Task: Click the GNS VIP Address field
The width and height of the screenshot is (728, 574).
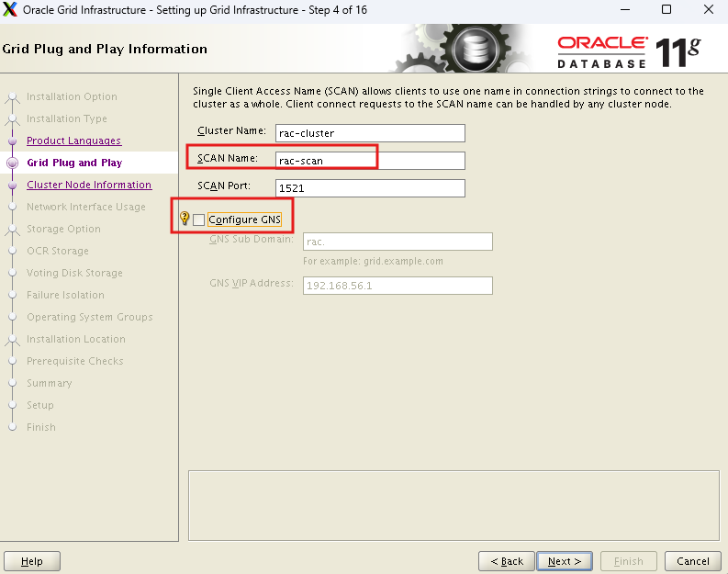Action: (398, 286)
